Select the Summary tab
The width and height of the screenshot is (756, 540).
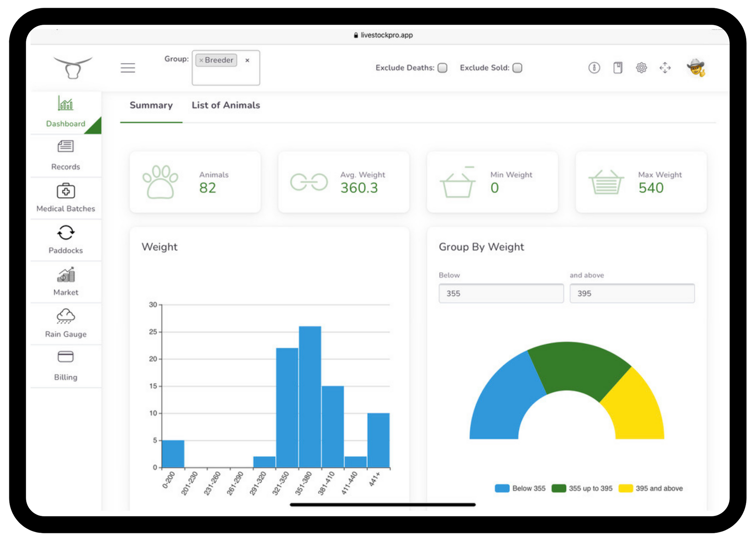click(151, 105)
